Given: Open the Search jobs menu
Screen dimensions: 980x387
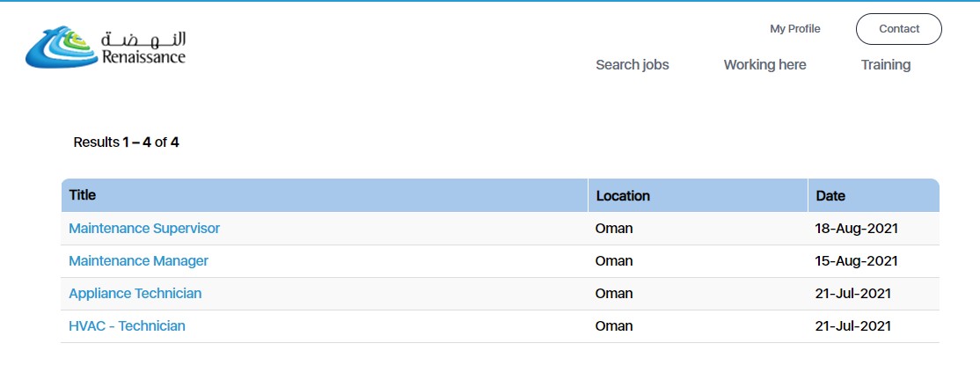Looking at the screenshot, I should point(632,64).
